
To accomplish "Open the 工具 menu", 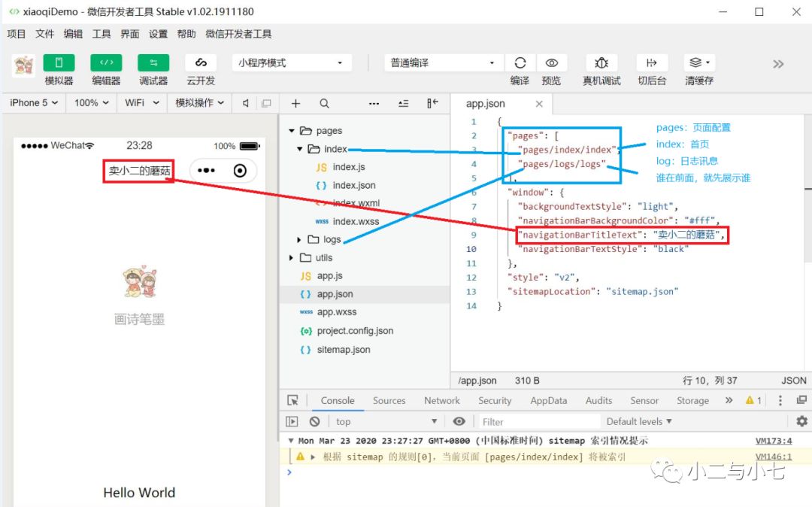I will 101,34.
